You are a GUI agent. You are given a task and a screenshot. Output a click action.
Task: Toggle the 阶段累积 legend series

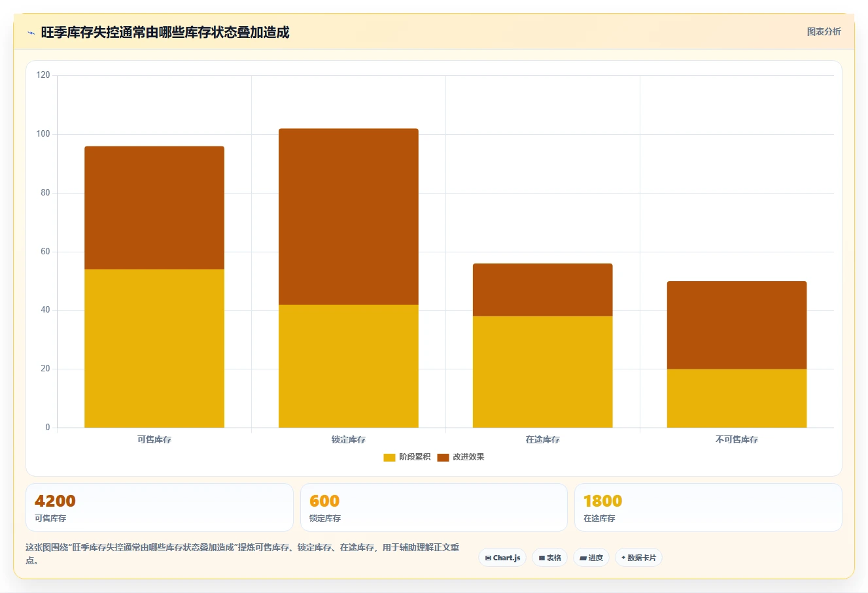407,457
